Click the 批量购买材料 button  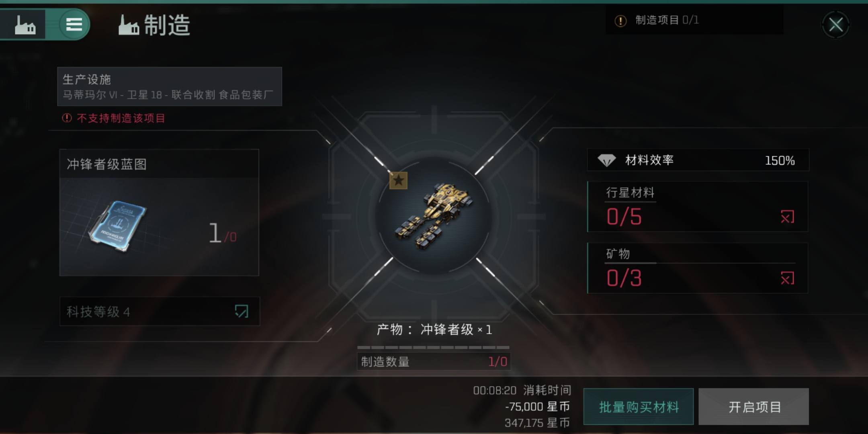[639, 407]
